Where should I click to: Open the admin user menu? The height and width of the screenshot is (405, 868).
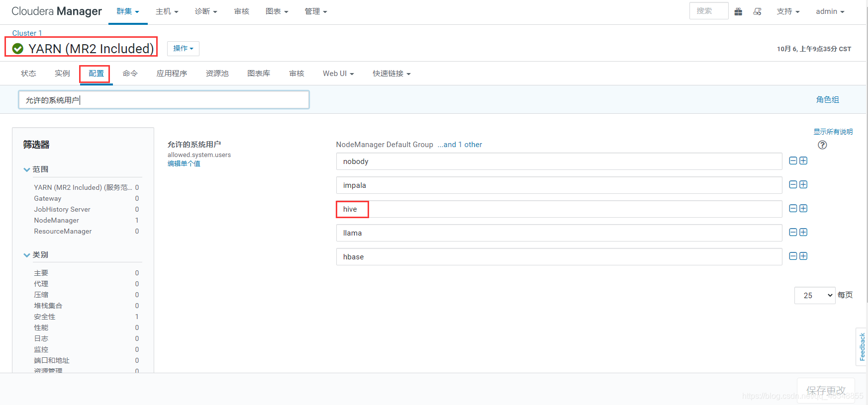tap(830, 11)
